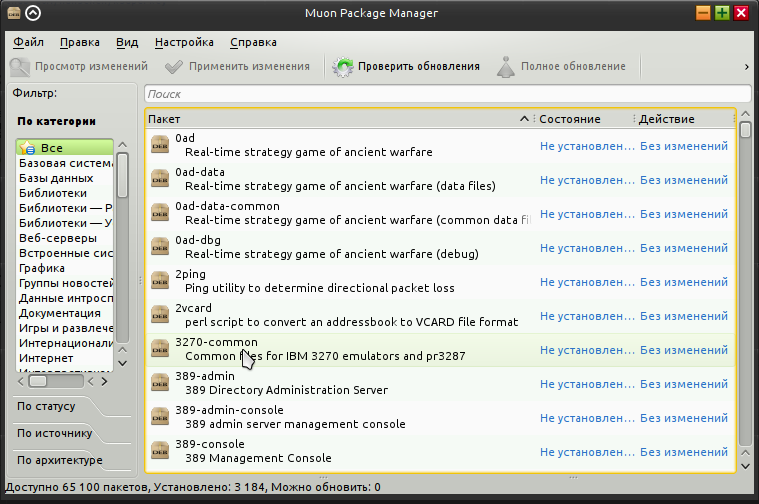This screenshot has height=504, width=759.
Task: Click Проверить обновления toolbar button
Action: coord(406,67)
